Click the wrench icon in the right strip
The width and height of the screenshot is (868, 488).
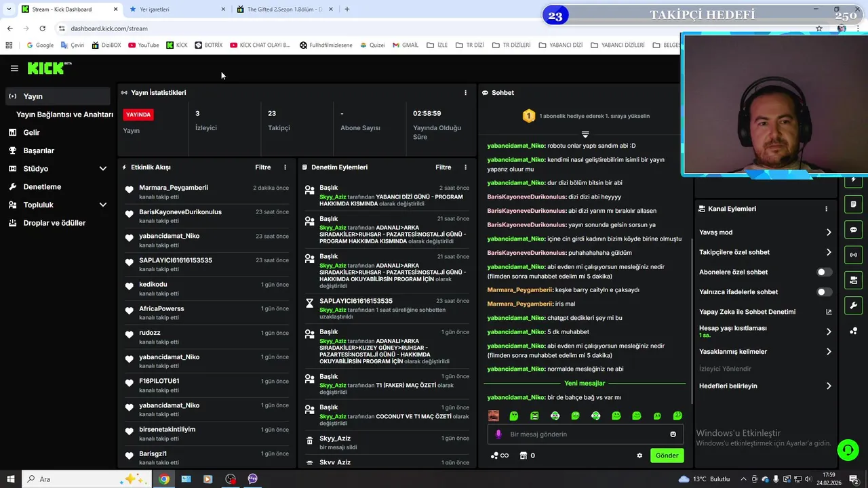coord(853,305)
